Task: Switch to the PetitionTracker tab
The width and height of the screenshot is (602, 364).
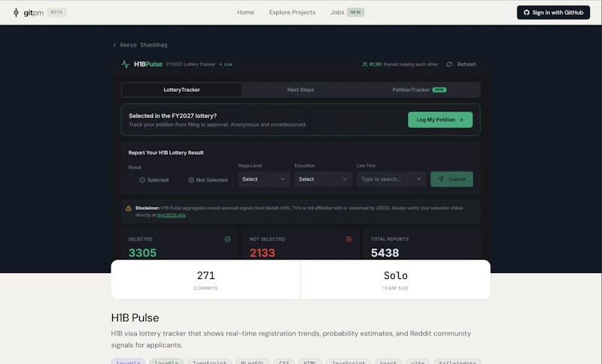Action: pyautogui.click(x=419, y=89)
